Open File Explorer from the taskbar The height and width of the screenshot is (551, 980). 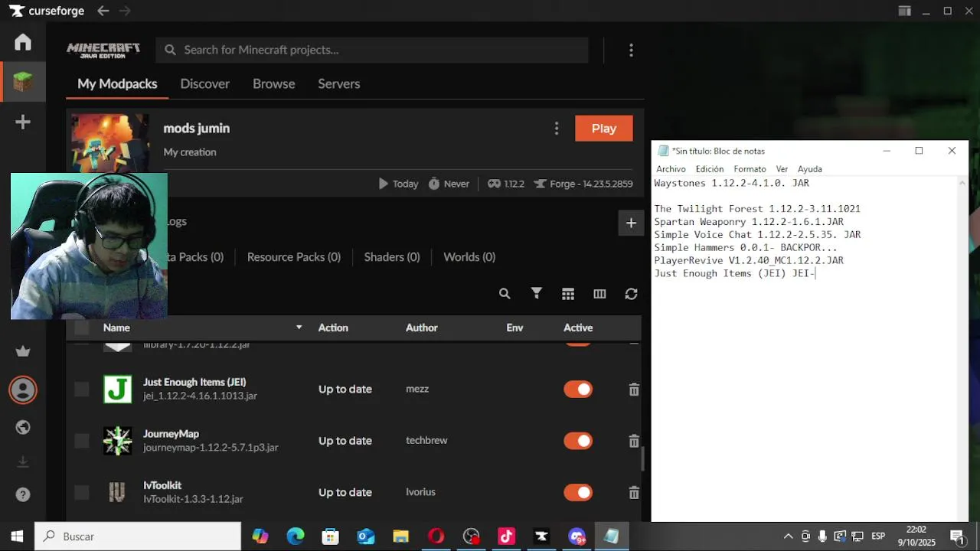[x=400, y=536]
